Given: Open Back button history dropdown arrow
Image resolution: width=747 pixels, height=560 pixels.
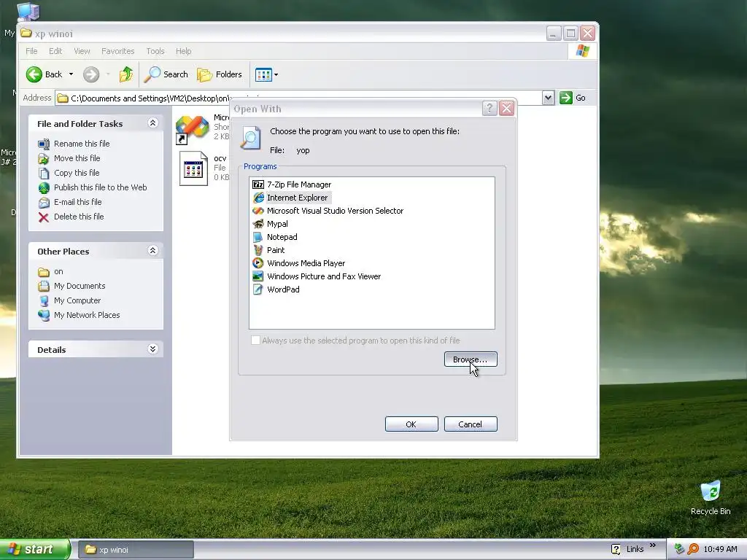Looking at the screenshot, I should click(71, 74).
